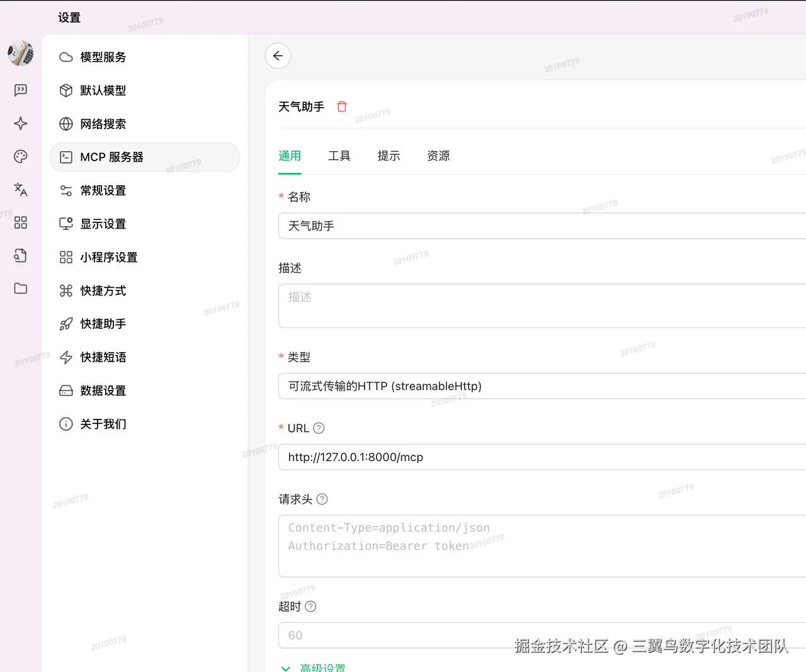Open the assistant chat icon in left sidebar
Viewport: 806px width, 672px height.
pos(21,90)
